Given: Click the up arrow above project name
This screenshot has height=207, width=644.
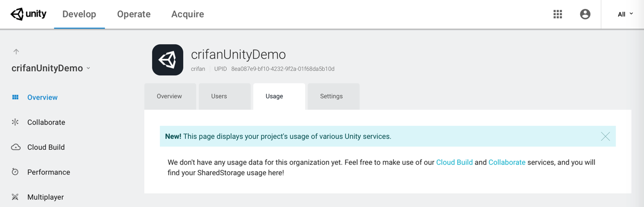Looking at the screenshot, I should 16,51.
